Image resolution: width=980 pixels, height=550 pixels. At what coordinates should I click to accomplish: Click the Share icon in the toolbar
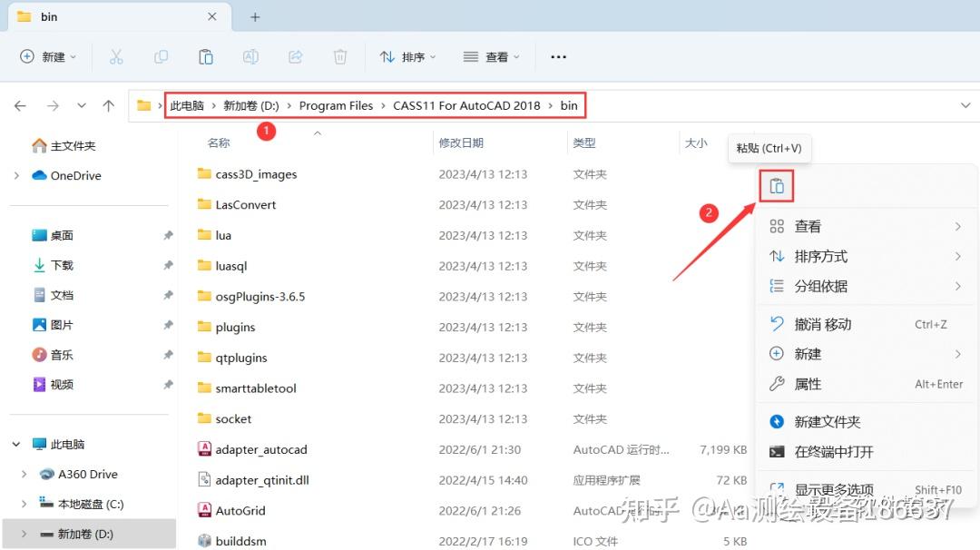(x=295, y=56)
